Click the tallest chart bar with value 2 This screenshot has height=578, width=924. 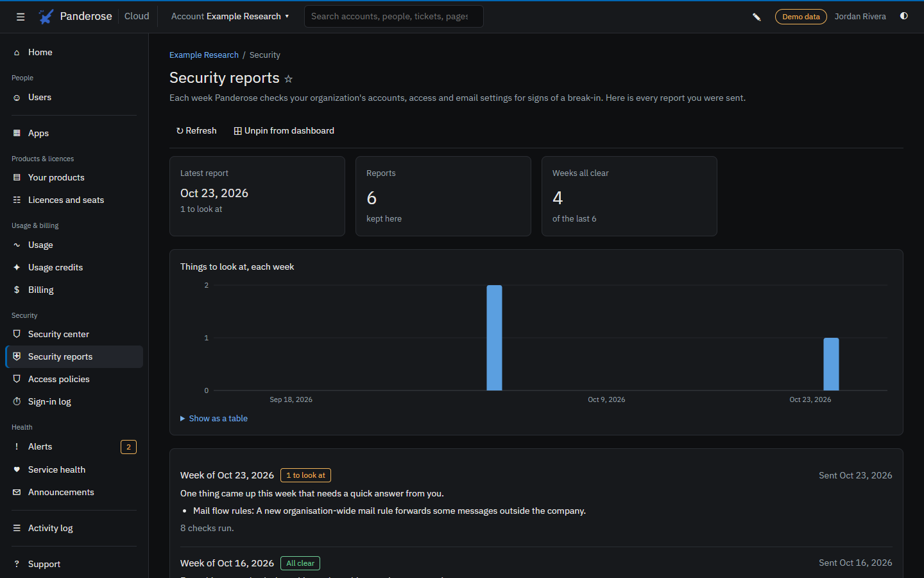click(494, 338)
